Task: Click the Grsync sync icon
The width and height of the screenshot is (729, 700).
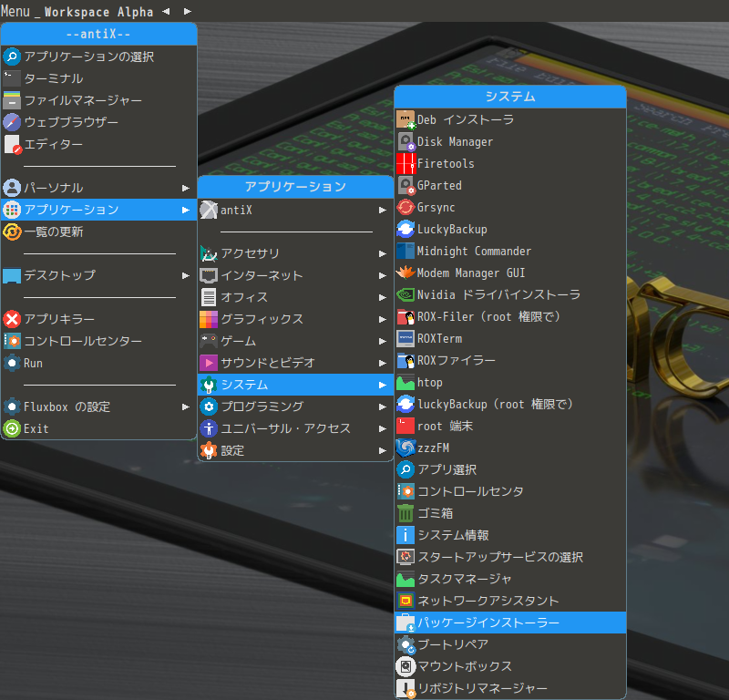Action: click(x=406, y=207)
